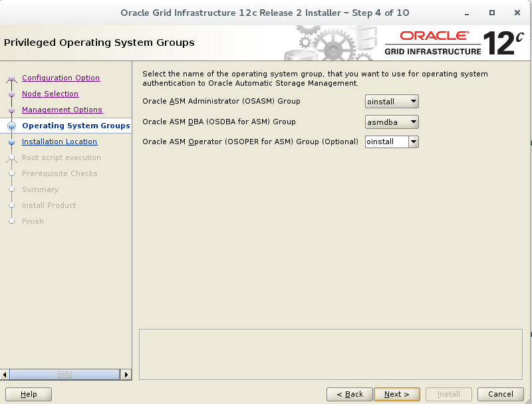Click the 'Install Product' step text
Viewport: 532px width, 404px height.
coord(49,205)
